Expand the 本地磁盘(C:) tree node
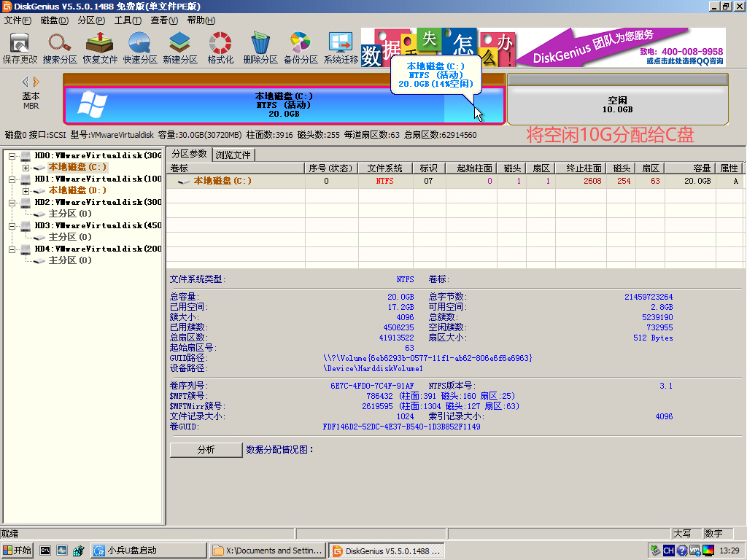This screenshot has width=747, height=560. click(x=26, y=167)
